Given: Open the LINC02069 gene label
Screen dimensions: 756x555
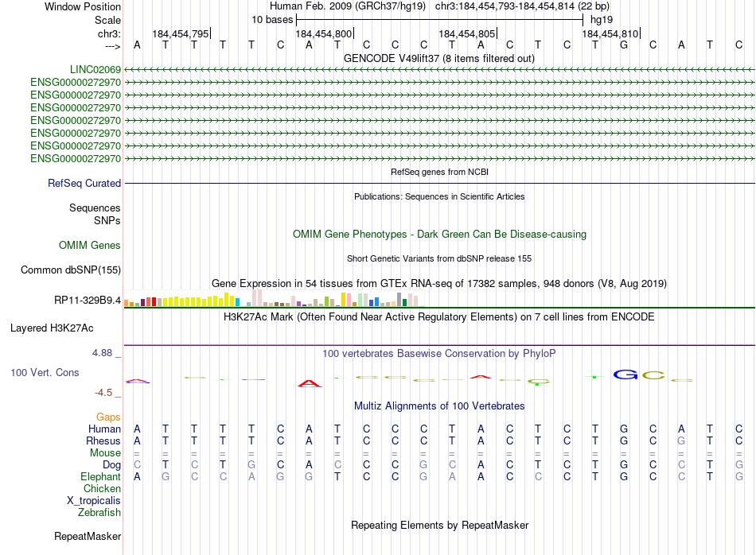Looking at the screenshot, I should (x=95, y=70).
